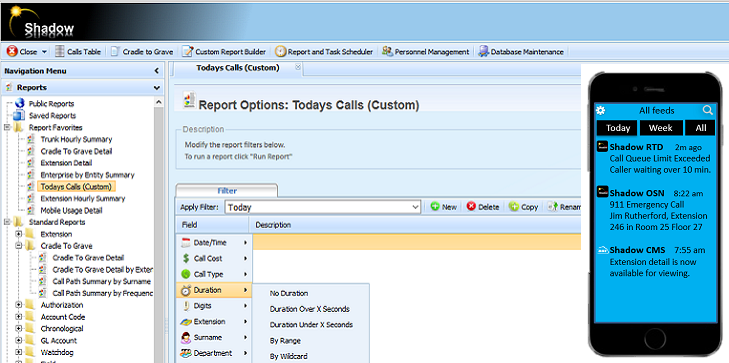Open the Apply Filter dropdown
Image resolution: width=729 pixels, height=363 pixels.
coord(416,207)
